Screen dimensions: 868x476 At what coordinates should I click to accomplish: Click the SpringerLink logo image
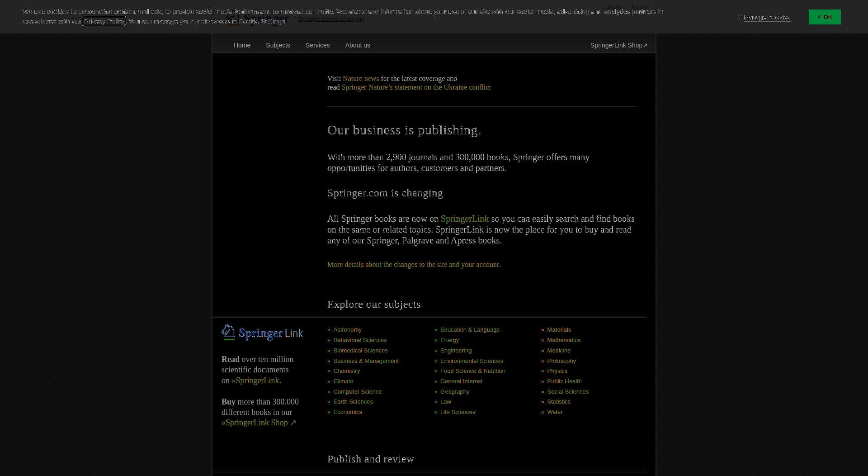click(262, 333)
